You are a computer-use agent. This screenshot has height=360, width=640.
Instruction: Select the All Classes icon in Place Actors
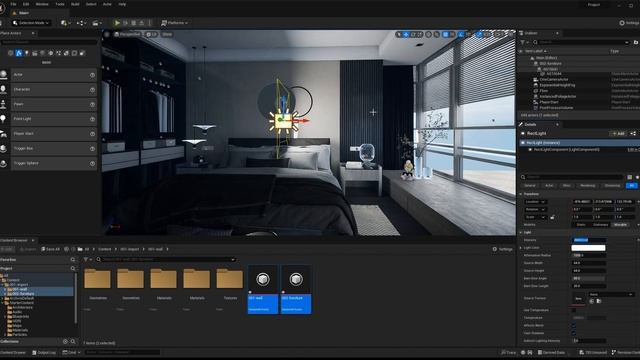tap(82, 53)
